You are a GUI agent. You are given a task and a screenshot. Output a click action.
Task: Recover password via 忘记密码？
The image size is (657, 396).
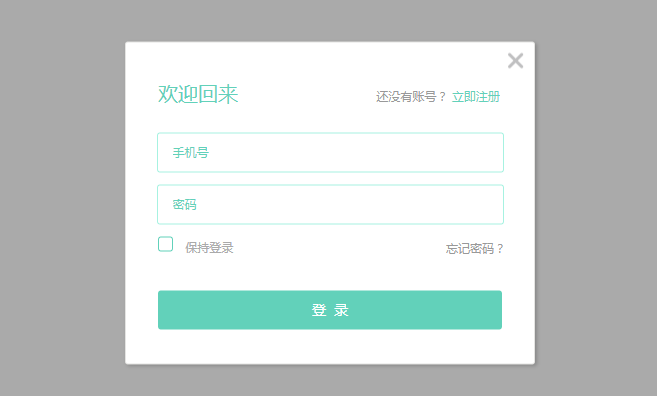tap(474, 248)
